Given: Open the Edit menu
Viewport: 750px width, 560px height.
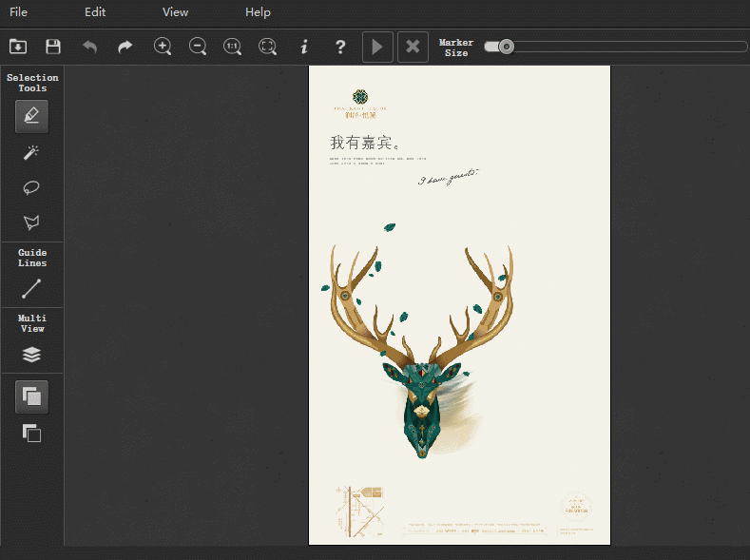Looking at the screenshot, I should click(x=95, y=12).
